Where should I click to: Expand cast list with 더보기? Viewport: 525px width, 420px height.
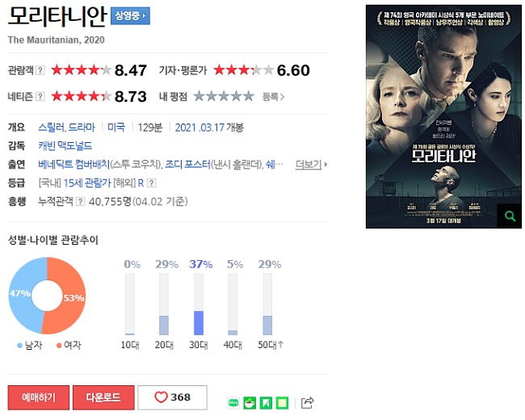[311, 165]
